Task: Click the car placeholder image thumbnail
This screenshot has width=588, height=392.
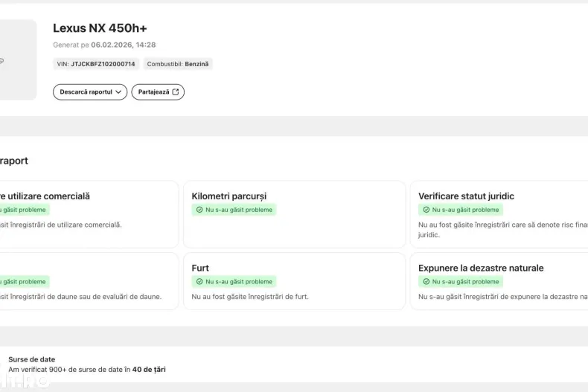Action: pyautogui.click(x=16, y=60)
